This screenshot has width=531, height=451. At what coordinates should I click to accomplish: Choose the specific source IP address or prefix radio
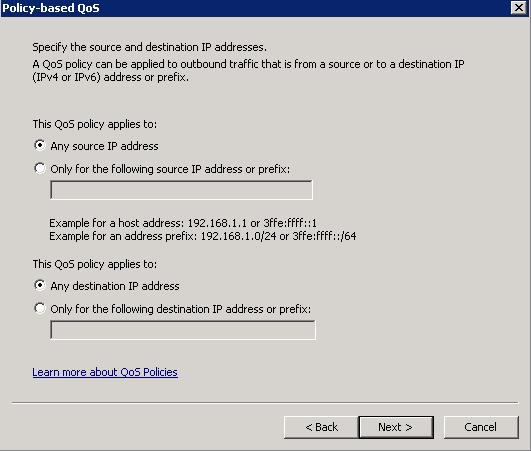(x=40, y=168)
